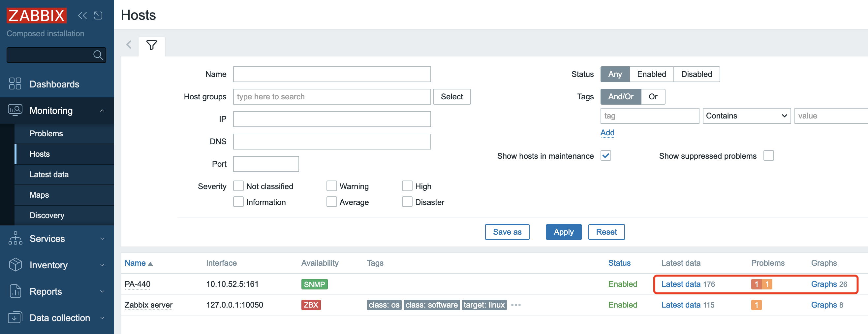Click the Name filter input field

(332, 74)
